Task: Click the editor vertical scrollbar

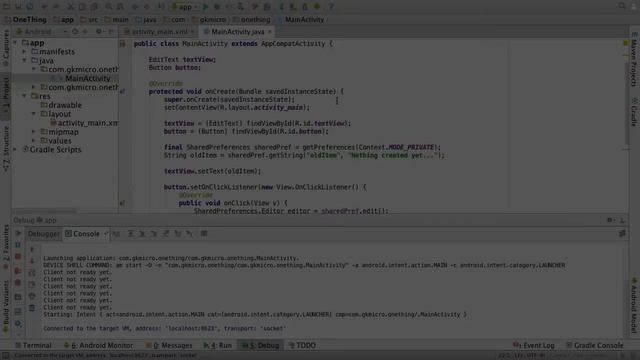Action: pyautogui.click(x=627, y=103)
